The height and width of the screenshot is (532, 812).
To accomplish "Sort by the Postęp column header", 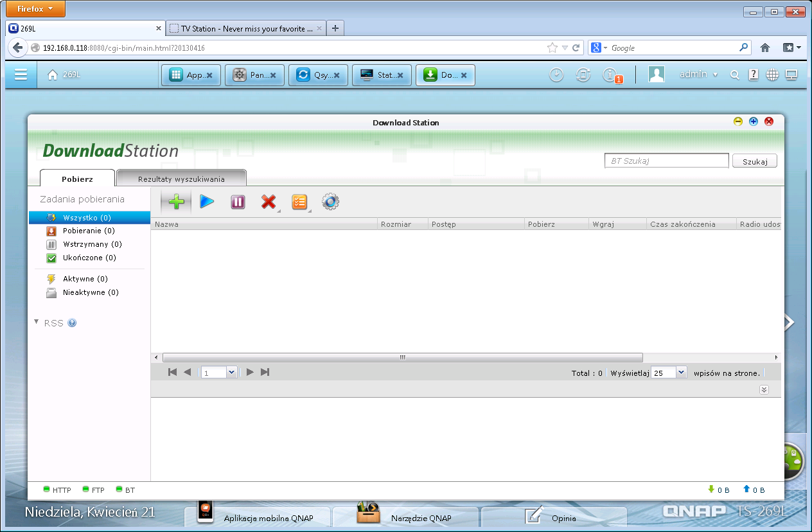I will coord(476,224).
